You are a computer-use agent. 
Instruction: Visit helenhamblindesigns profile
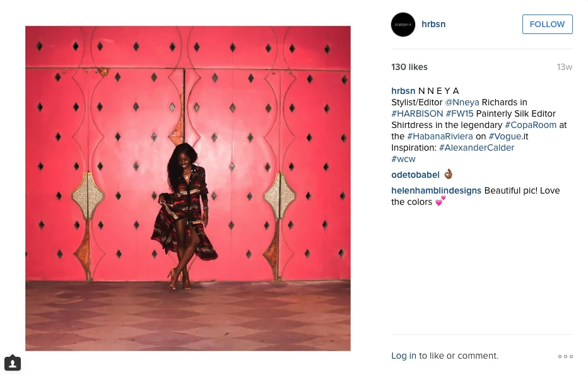tap(436, 190)
